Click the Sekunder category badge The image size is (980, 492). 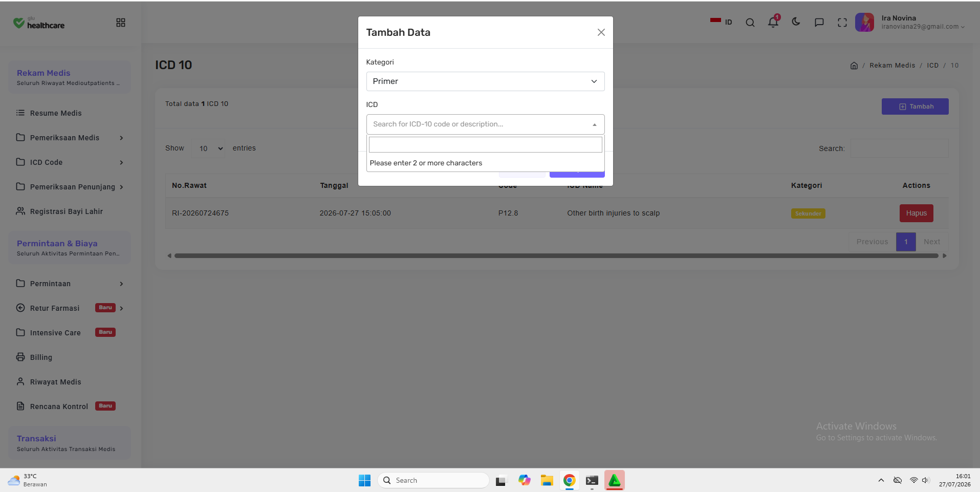[808, 213]
